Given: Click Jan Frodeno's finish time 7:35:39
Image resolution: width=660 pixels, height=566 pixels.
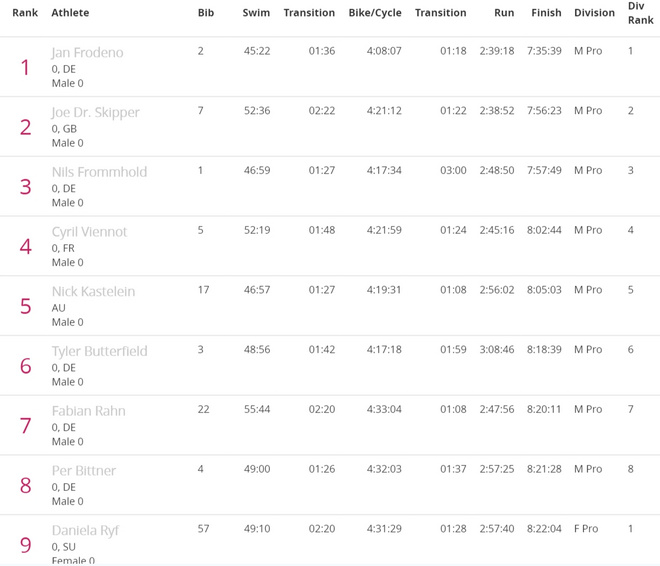Looking at the screenshot, I should pos(544,51).
